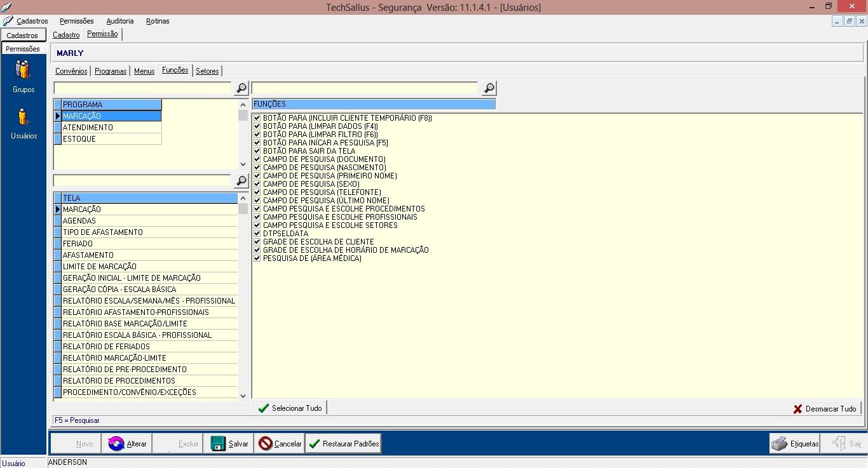
Task: Click the search magnifier above the PROGRAMA list
Action: click(241, 88)
